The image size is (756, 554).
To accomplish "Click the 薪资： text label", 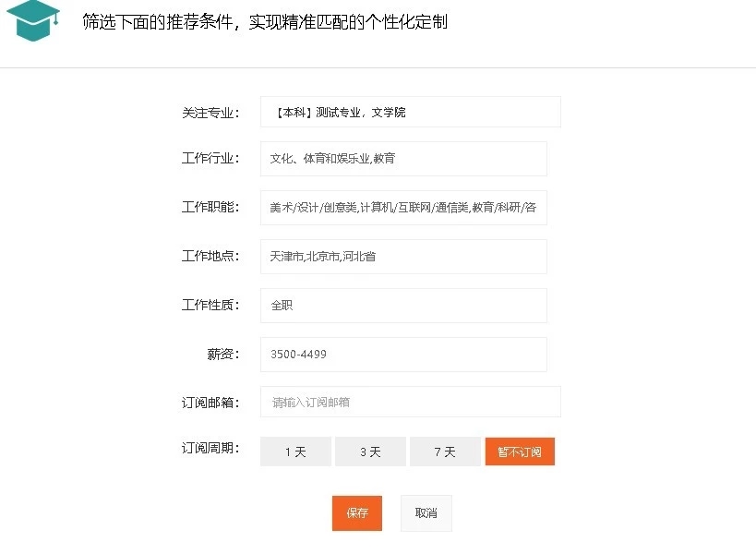I will [222, 355].
